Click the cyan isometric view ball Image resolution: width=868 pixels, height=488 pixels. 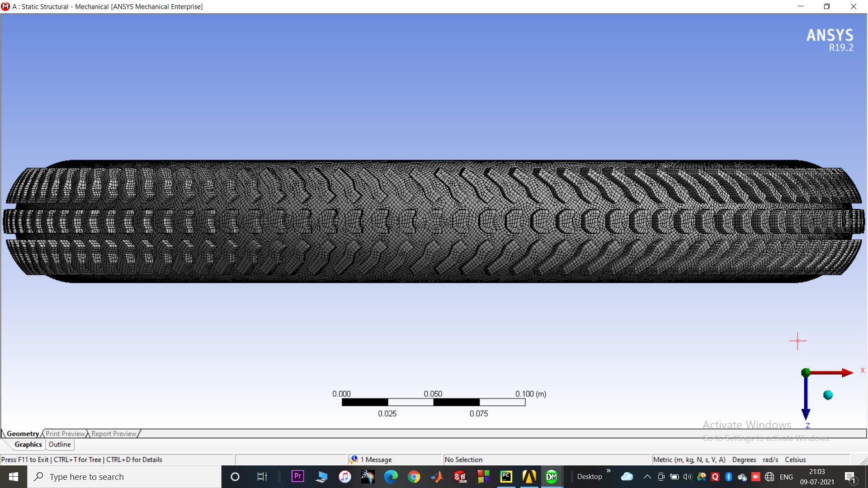coord(828,395)
